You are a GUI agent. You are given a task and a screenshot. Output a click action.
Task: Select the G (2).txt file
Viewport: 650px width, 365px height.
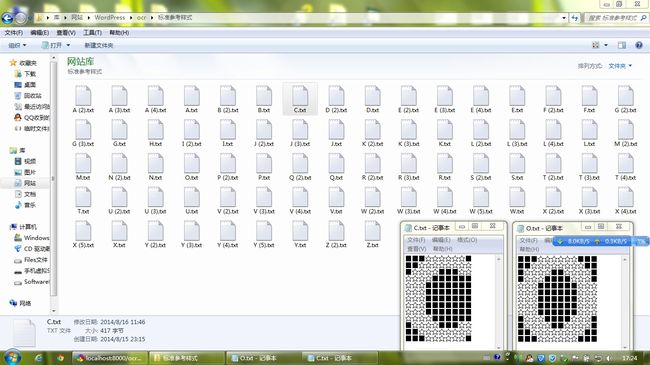click(626, 100)
